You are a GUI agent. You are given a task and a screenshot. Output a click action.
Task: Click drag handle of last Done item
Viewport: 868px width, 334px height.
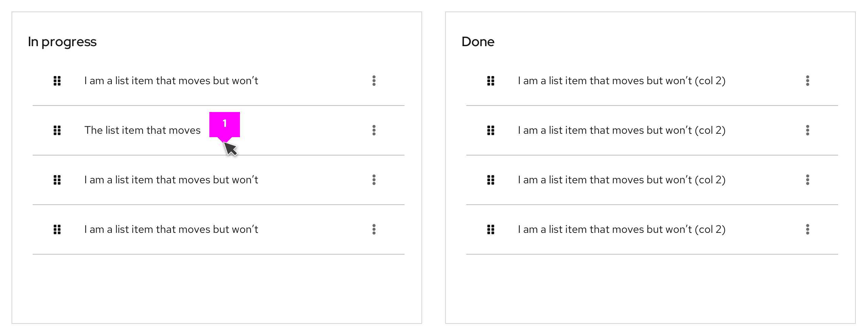click(491, 229)
